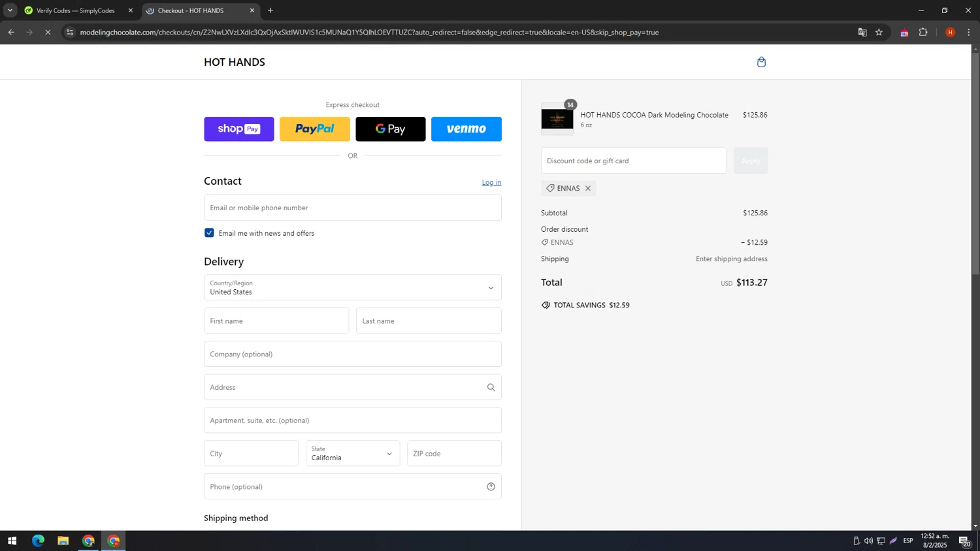Remove the ENNAS discount code tag
Screen dimensions: 980x551
588,189
